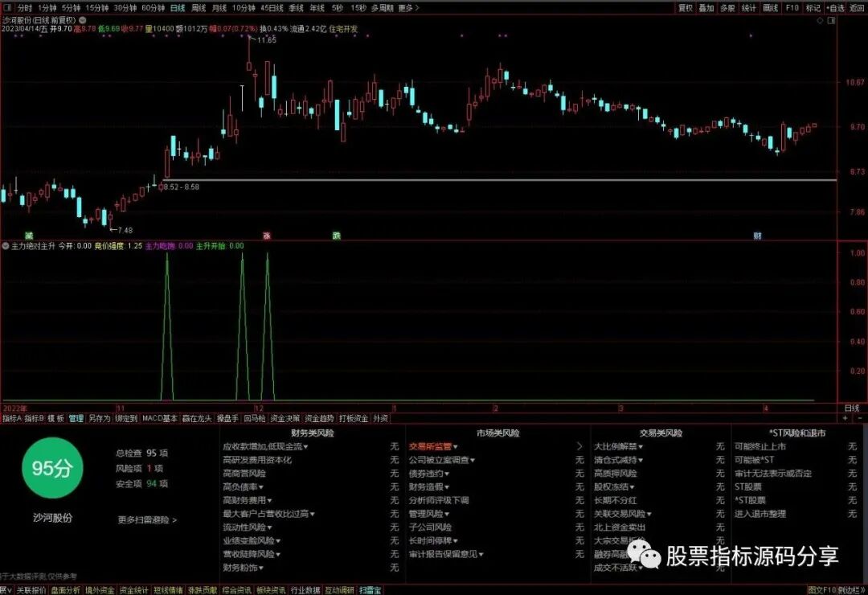Expand the 高负债率 risk item
Image resolution: width=868 pixels, height=595 pixels.
pos(243,487)
